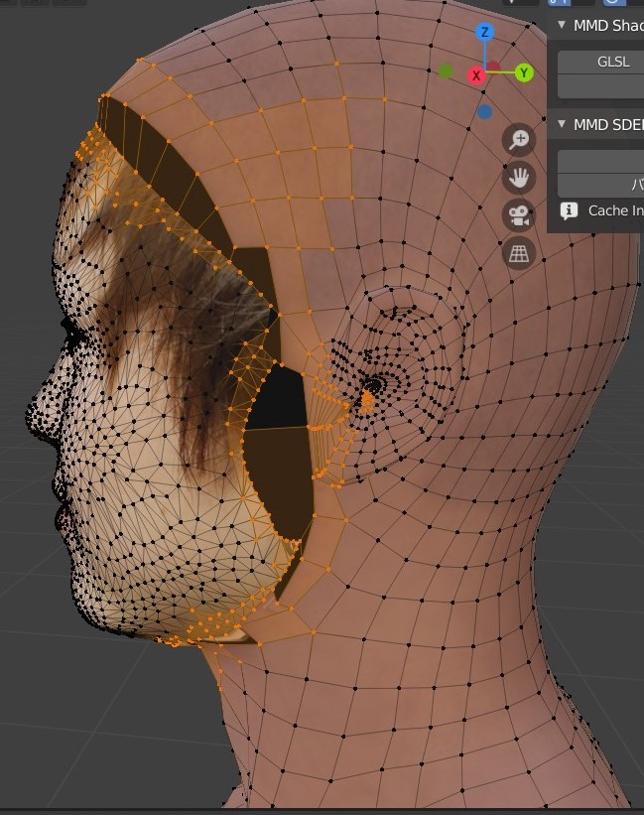Click the MMD SDEF button labeled バ
This screenshot has width=644, height=815.
[601, 184]
